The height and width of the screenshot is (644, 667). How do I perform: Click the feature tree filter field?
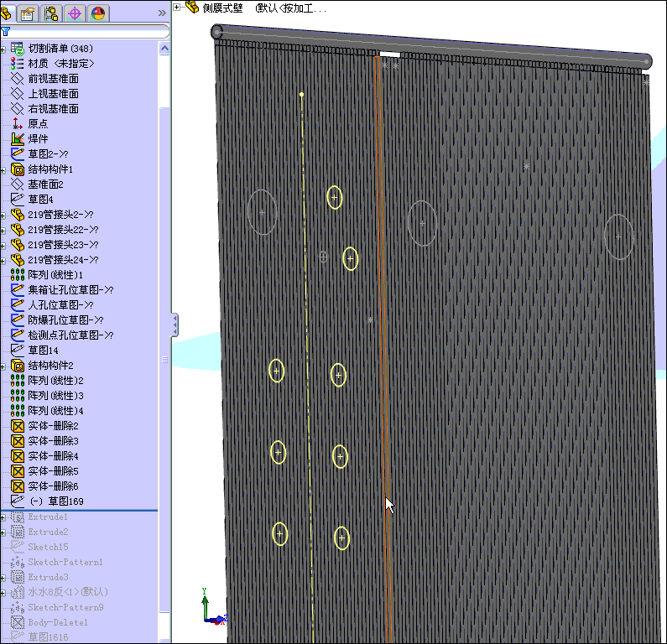point(85,31)
